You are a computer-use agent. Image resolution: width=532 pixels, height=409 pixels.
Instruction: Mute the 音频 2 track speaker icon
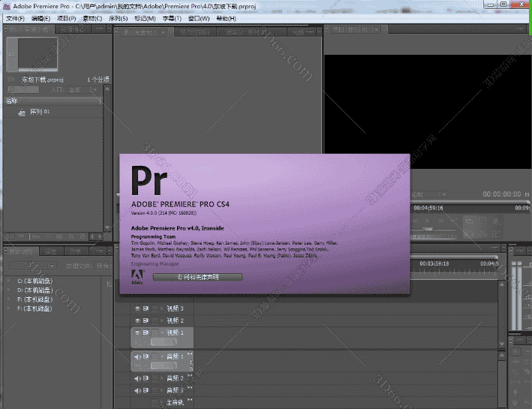[137, 378]
